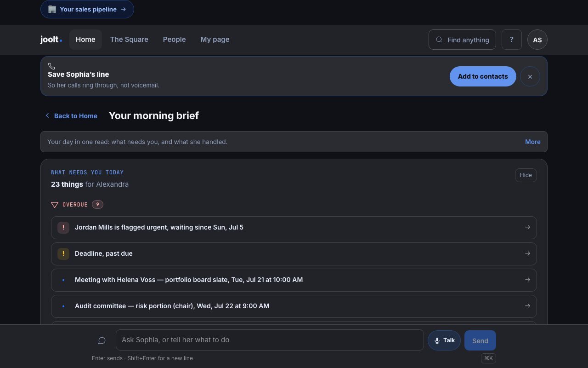Switch to the Home tab

(x=85, y=40)
